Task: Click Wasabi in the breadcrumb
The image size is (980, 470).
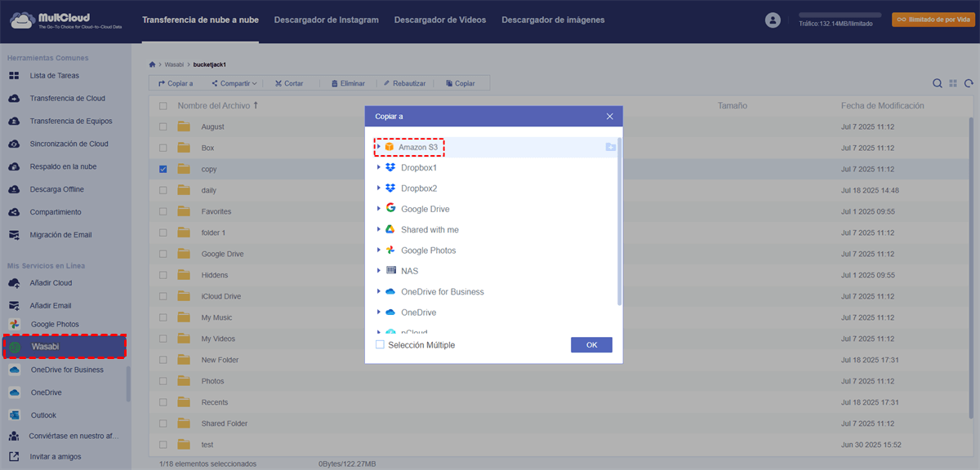Action: click(x=174, y=64)
